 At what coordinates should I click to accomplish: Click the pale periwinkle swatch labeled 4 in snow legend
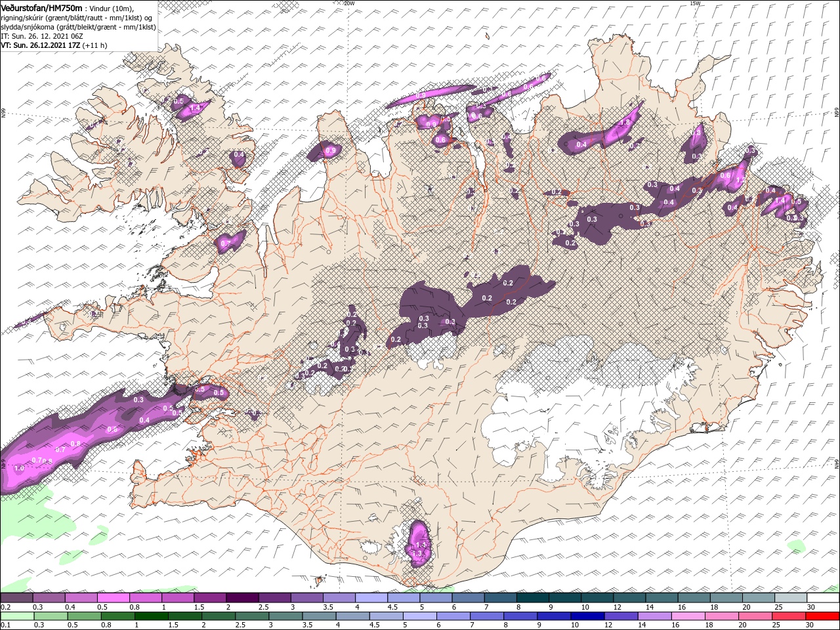(x=371, y=598)
